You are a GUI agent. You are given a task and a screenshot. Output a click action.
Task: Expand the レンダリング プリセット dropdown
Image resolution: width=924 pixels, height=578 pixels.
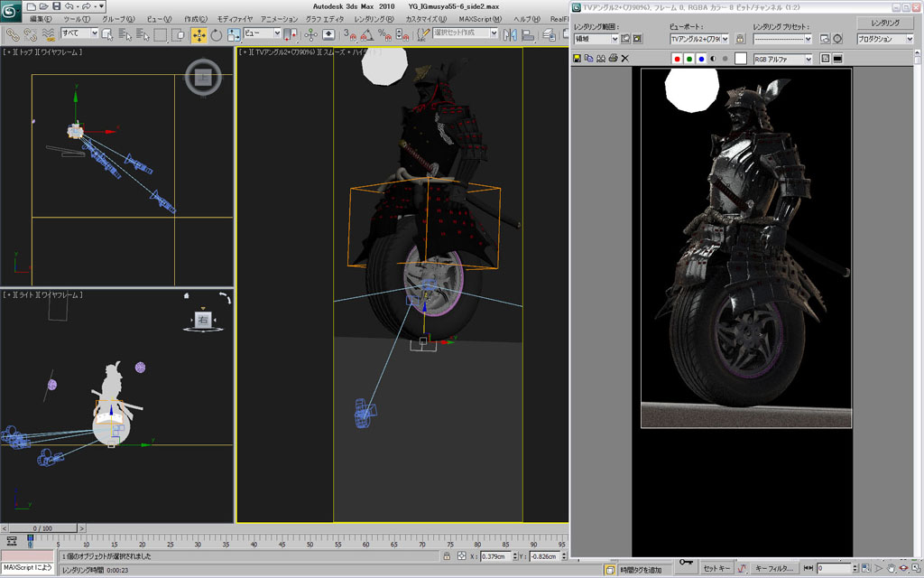pos(808,39)
